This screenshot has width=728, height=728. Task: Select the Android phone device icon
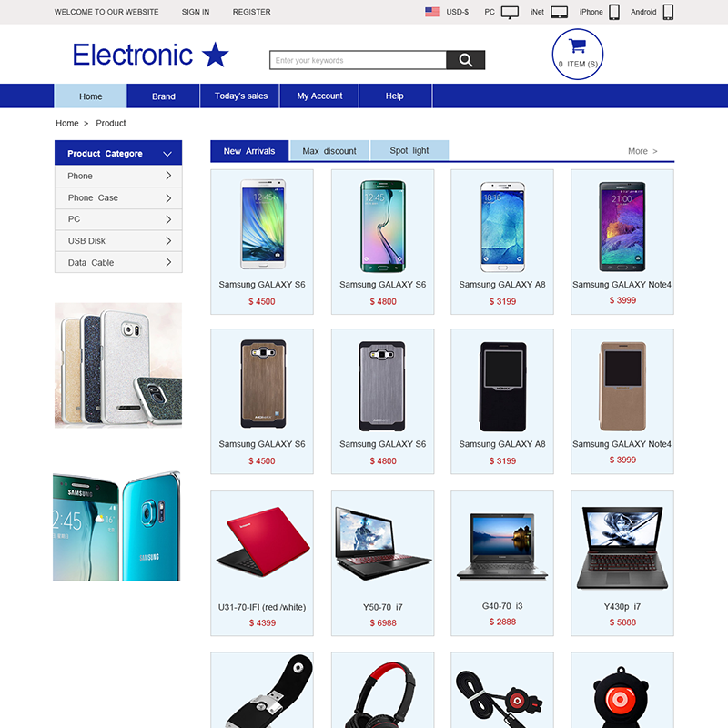[668, 12]
